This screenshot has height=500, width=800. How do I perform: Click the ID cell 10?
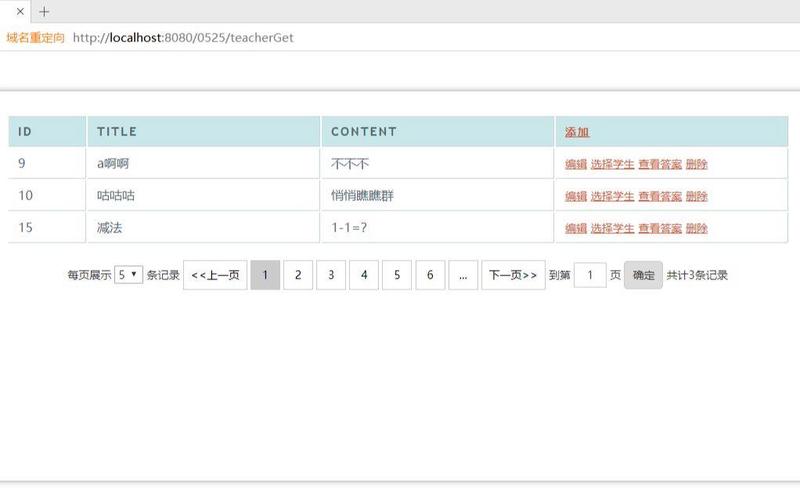pos(47,195)
